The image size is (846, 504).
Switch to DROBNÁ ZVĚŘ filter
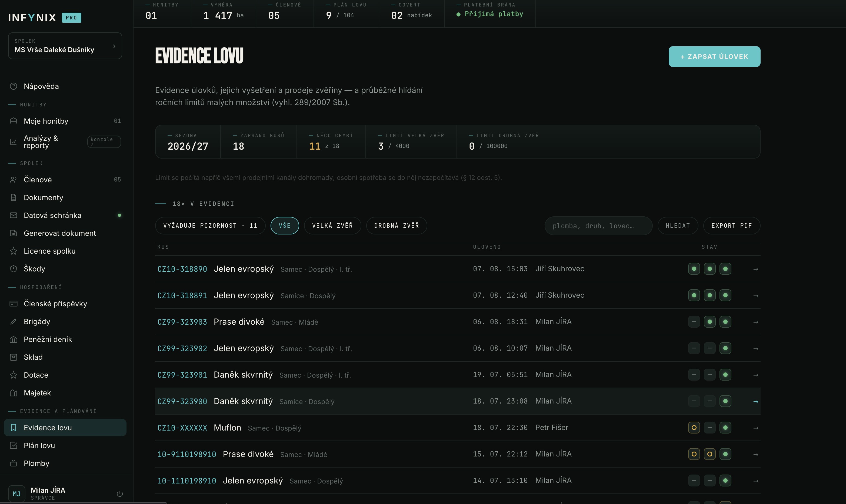(x=397, y=226)
